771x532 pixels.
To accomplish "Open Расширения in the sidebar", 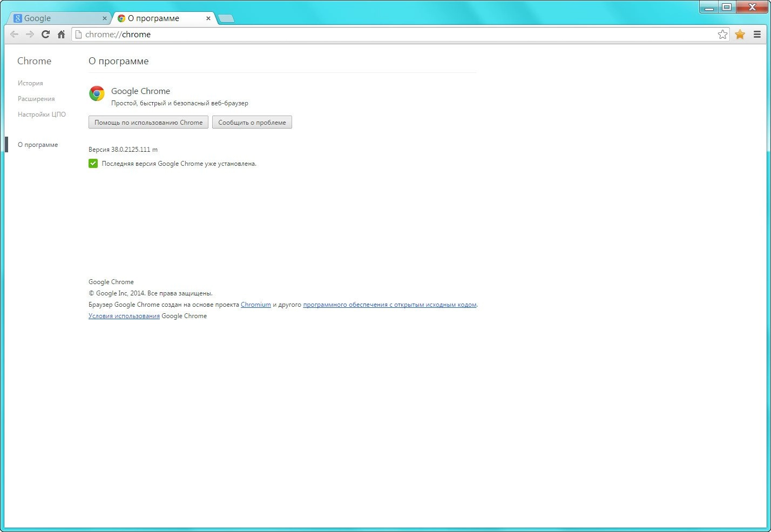I will 36,99.
